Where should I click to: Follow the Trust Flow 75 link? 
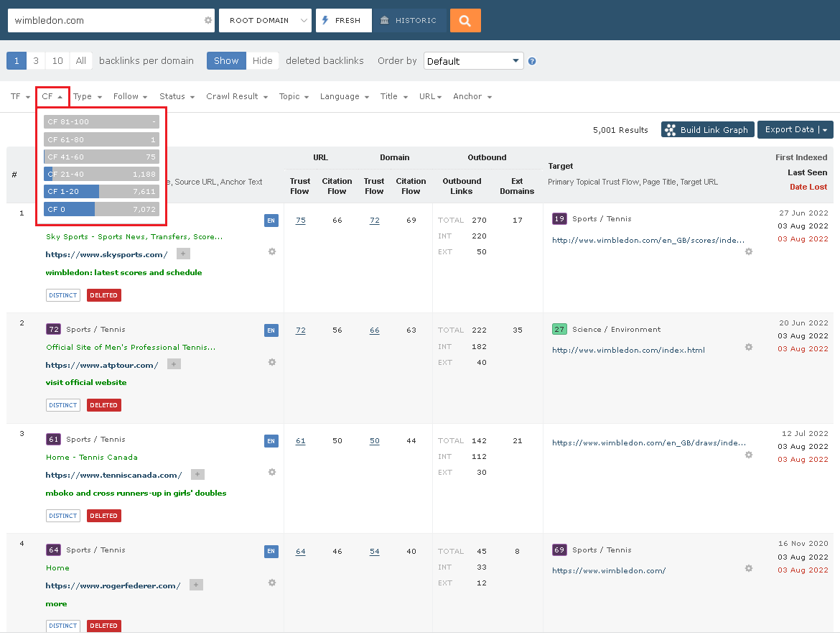click(300, 220)
